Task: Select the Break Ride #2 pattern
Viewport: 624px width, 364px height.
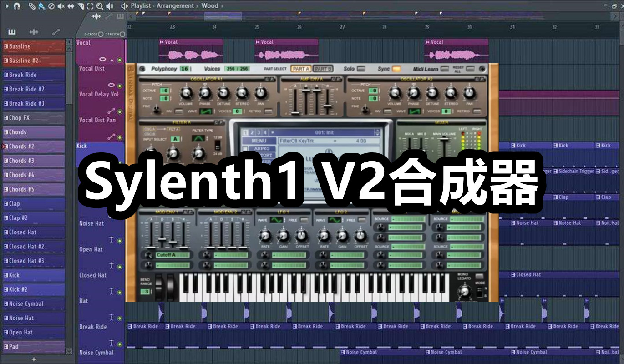Action: pyautogui.click(x=33, y=89)
